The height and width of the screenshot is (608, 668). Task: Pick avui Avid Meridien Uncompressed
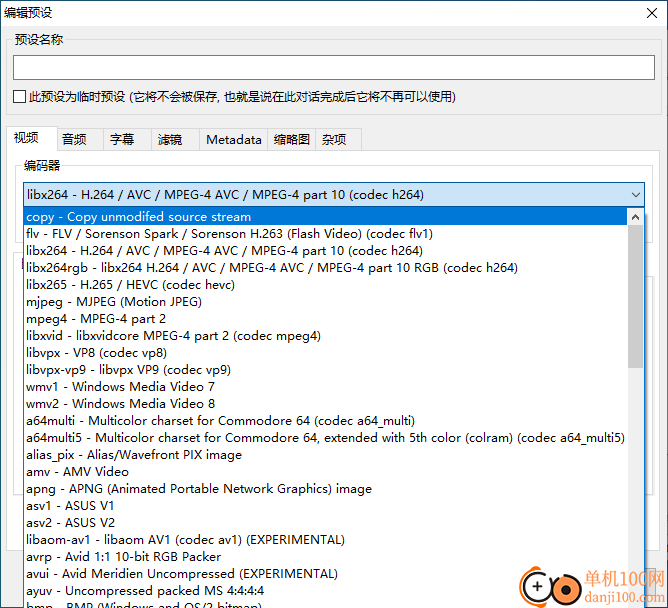coord(325,574)
